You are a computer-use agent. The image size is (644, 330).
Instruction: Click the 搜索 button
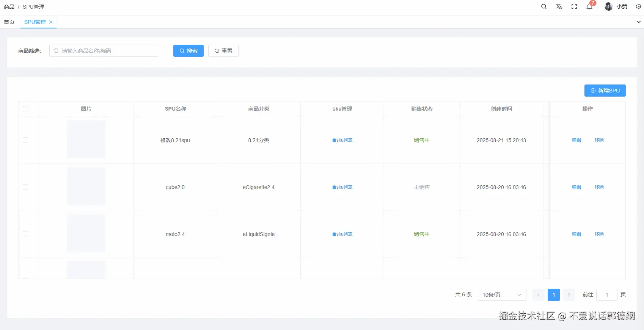point(188,51)
